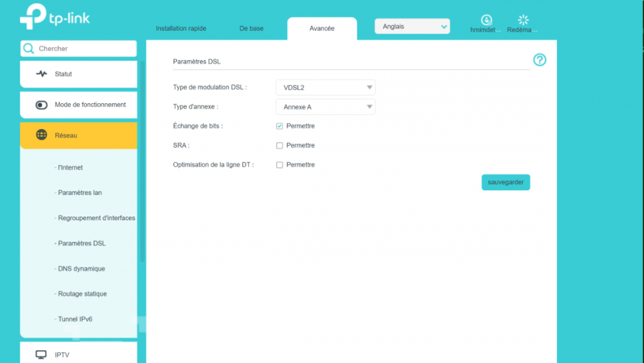This screenshot has width=644, height=363.
Task: Click the Réseau globe icon
Action: pyautogui.click(x=41, y=135)
